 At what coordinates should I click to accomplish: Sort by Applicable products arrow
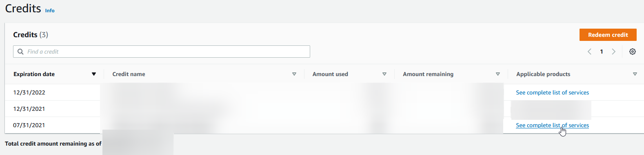(x=635, y=74)
